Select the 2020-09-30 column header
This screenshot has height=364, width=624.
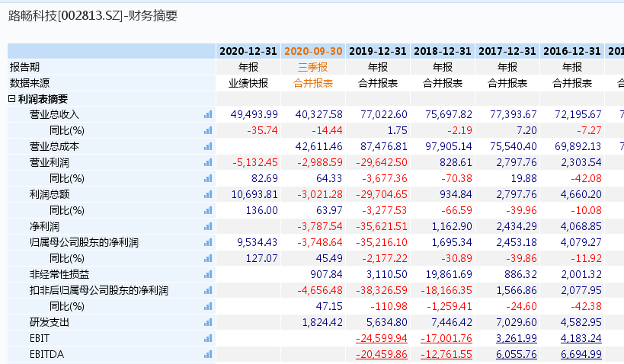(313, 51)
